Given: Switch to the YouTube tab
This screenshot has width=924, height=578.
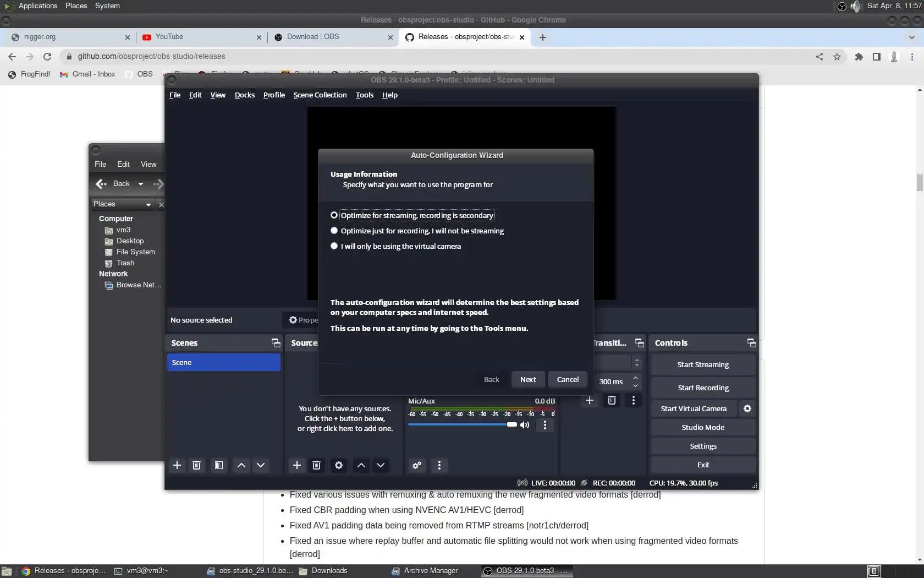Looking at the screenshot, I should coord(201,37).
